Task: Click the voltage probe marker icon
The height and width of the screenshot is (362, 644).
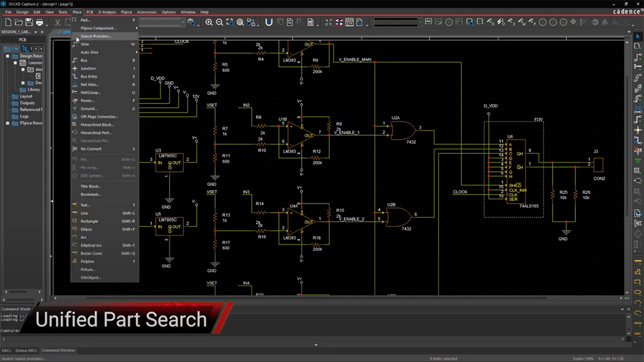Action: pyautogui.click(x=490, y=22)
